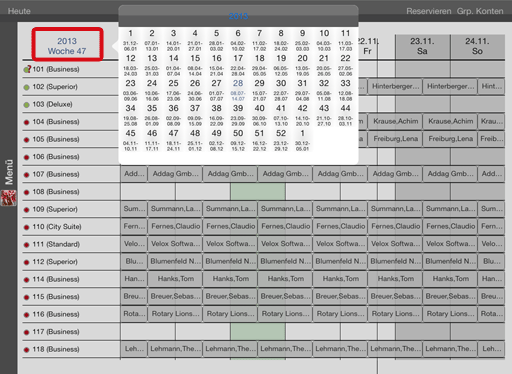Open Rotary Lions booking on Saturday 23.11.

point(450,314)
